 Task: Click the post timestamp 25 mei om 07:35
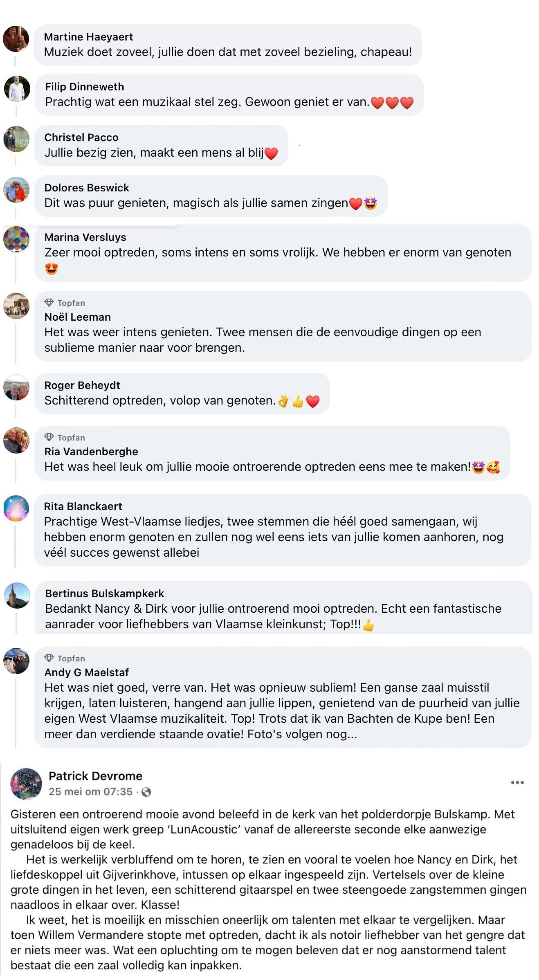point(90,792)
